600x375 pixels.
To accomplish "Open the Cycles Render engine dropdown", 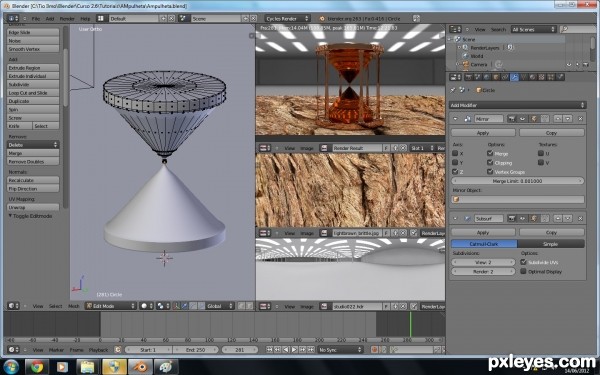I will (x=287, y=18).
